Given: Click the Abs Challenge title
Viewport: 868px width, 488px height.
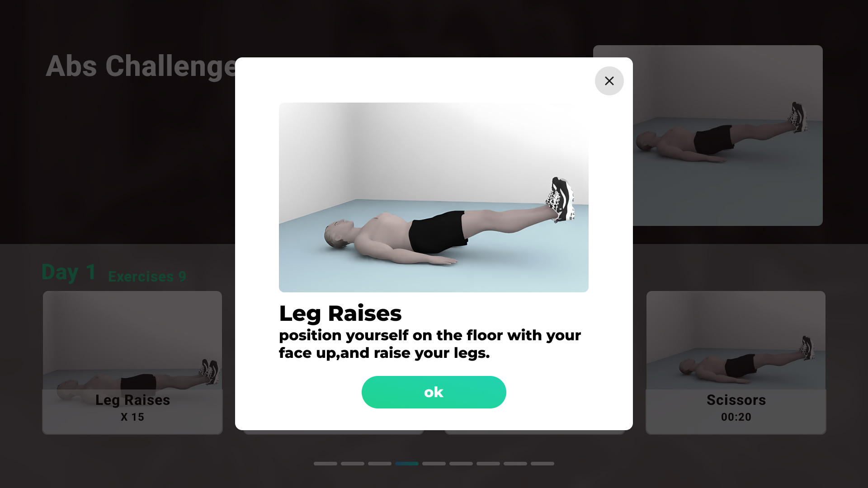Looking at the screenshot, I should [x=141, y=66].
